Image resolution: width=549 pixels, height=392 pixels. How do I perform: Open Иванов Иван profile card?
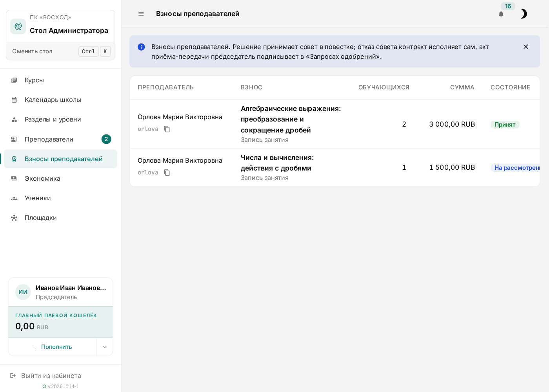point(60,292)
